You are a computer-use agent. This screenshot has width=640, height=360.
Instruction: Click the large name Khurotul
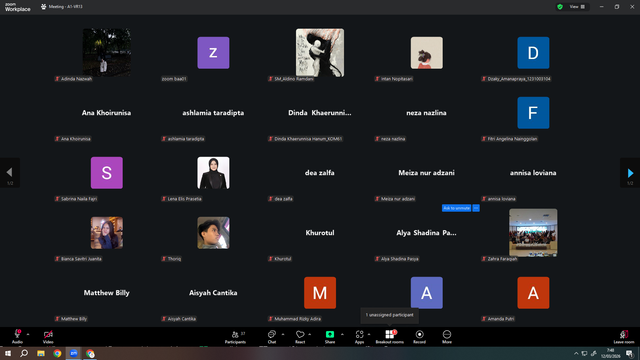(x=320, y=233)
